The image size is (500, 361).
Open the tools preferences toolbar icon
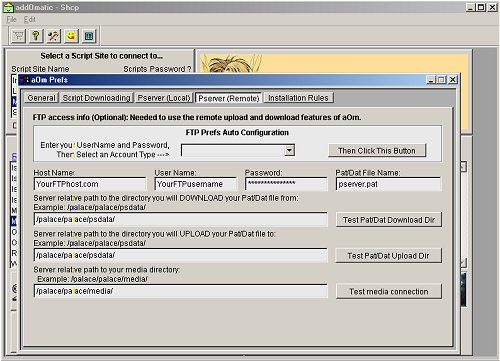(x=53, y=36)
